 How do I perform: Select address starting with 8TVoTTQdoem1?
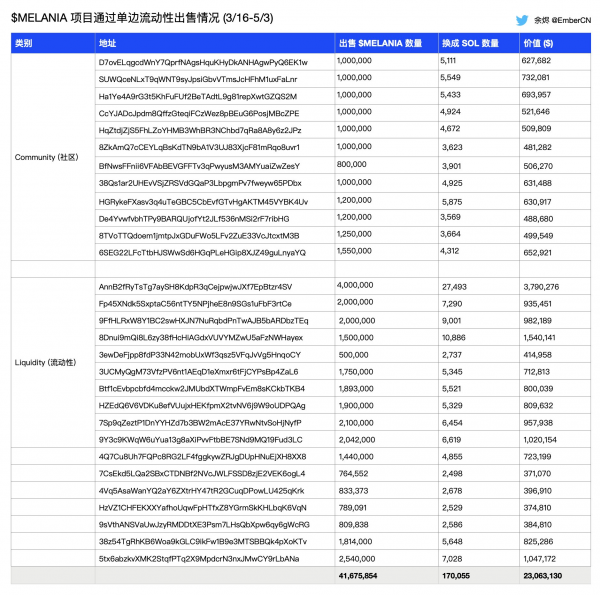[x=199, y=236]
